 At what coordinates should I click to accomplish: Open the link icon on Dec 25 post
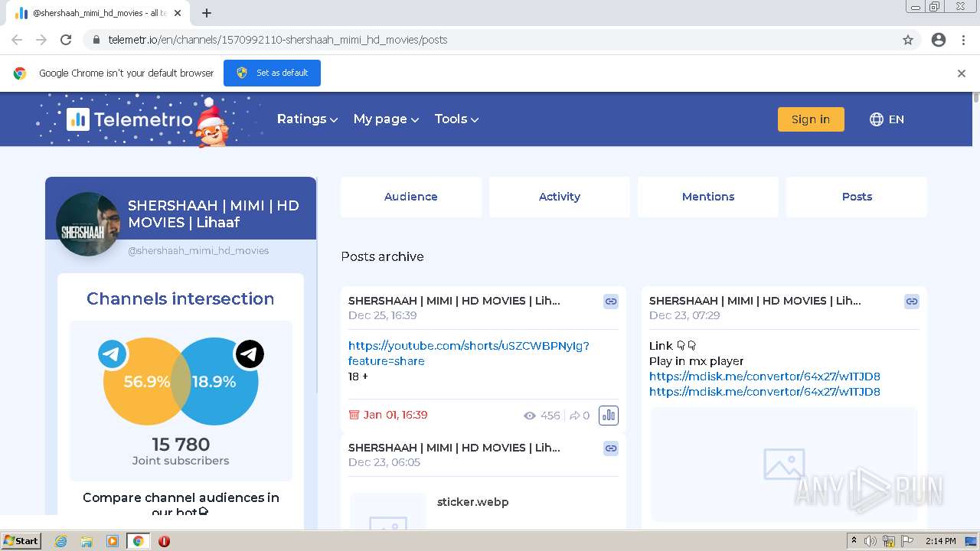[x=611, y=302]
